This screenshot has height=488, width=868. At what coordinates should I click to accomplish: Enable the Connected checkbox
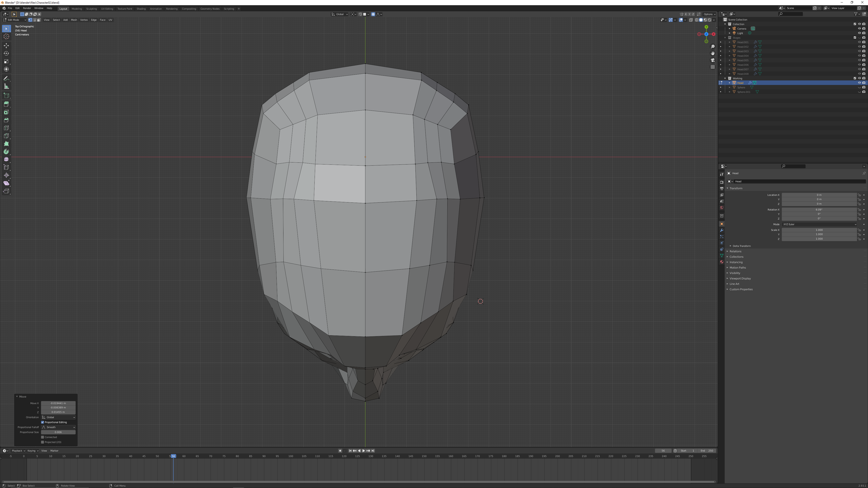43,437
